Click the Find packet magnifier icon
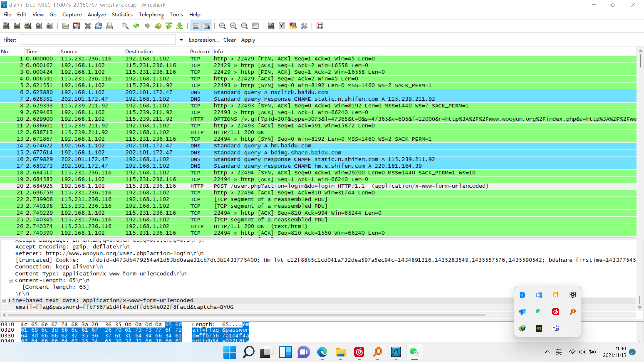This screenshot has width=644, height=362. pyautogui.click(x=125, y=26)
